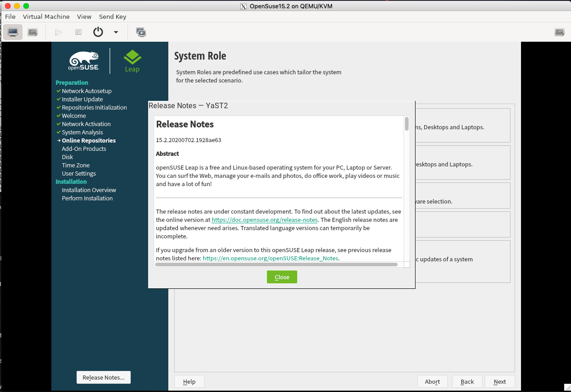Select Disk step in sidebar

click(x=67, y=157)
